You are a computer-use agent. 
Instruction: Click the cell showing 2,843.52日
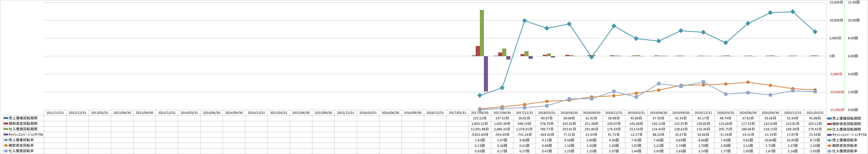(x=480, y=124)
